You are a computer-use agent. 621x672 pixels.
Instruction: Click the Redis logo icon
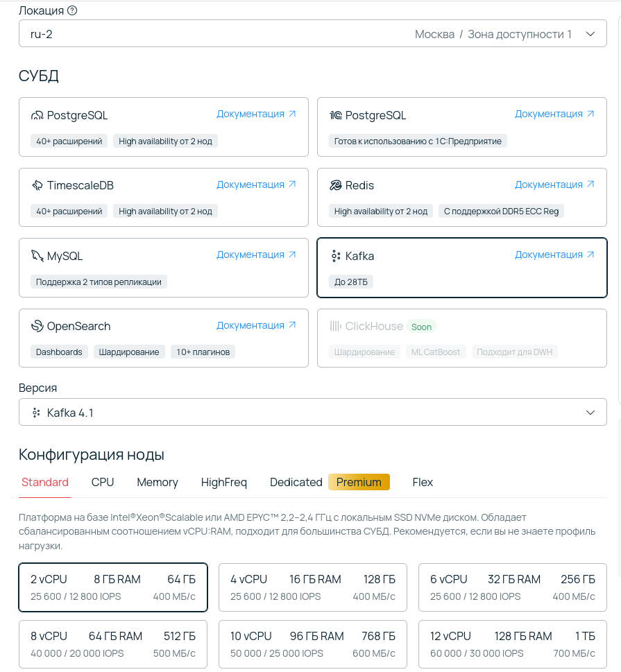335,186
